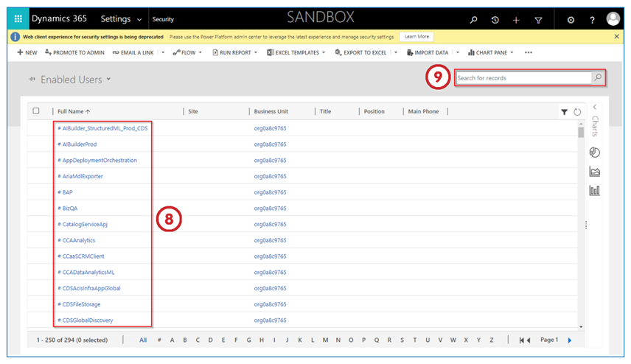631x364 pixels.
Task: Open advanced find funnel icon in header
Action: [x=538, y=20]
